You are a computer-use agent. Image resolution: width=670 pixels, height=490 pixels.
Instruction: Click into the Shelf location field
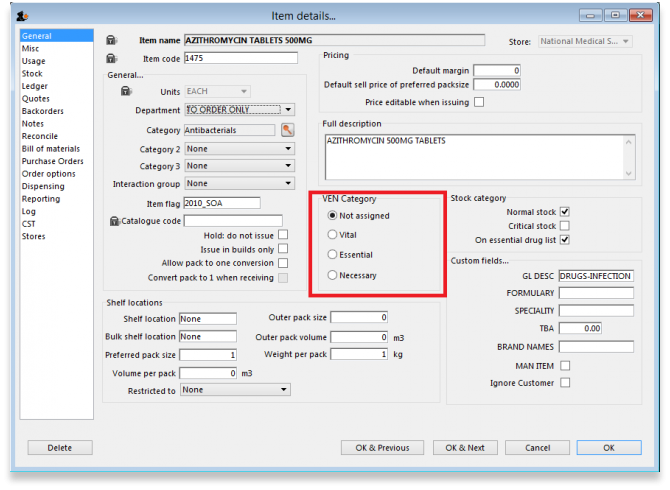(207, 319)
